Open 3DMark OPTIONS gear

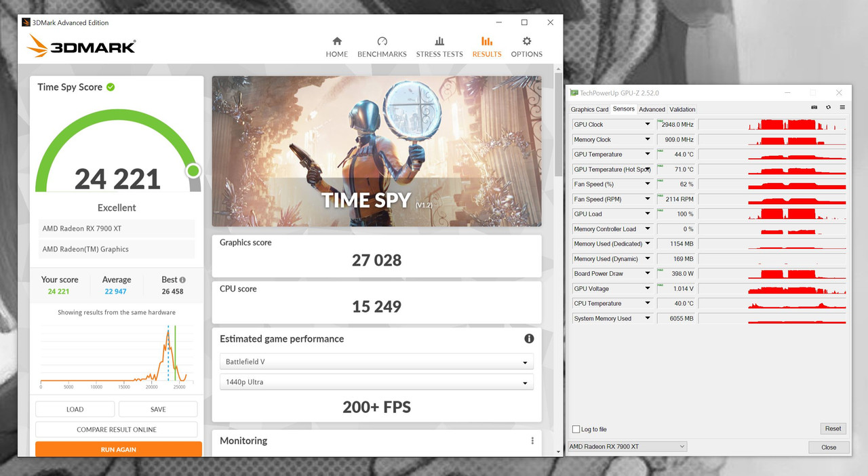pyautogui.click(x=527, y=47)
